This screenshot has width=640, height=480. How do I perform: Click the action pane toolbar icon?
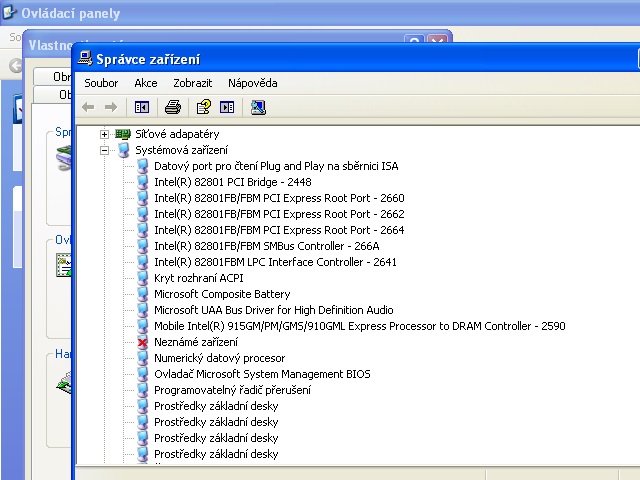227,107
